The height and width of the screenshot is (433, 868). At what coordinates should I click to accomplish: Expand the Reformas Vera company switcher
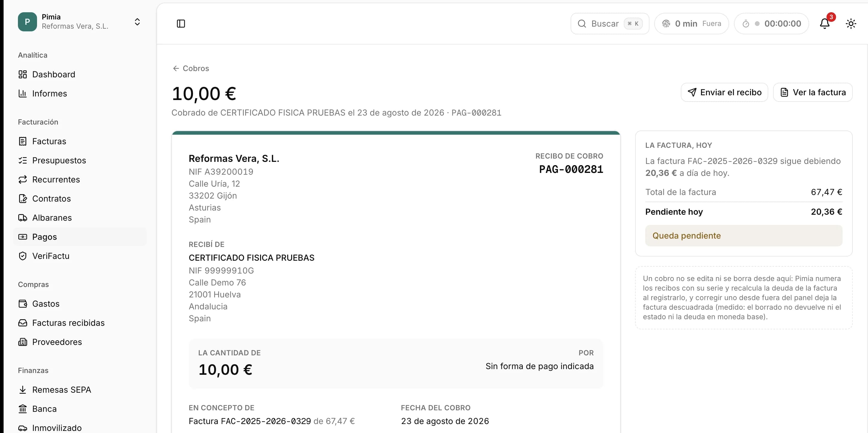click(x=137, y=22)
